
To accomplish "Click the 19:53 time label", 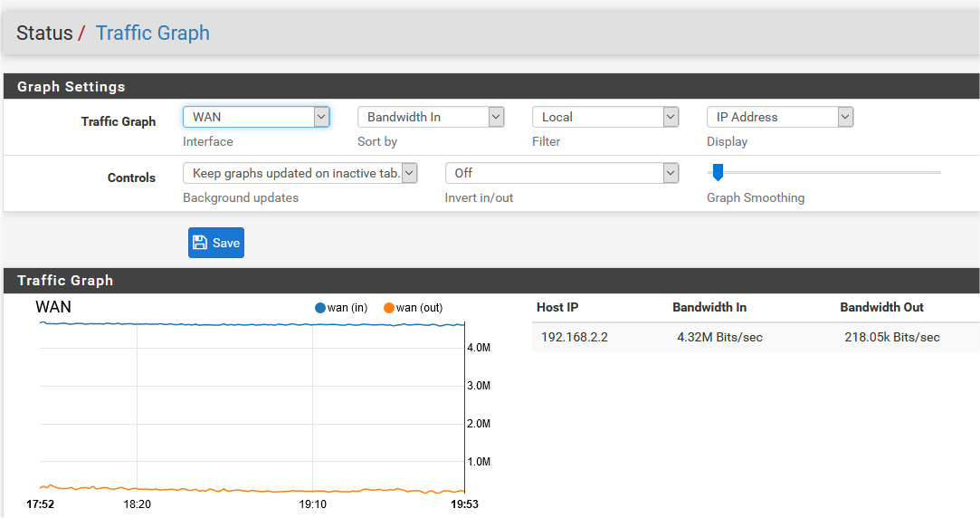I will (464, 504).
